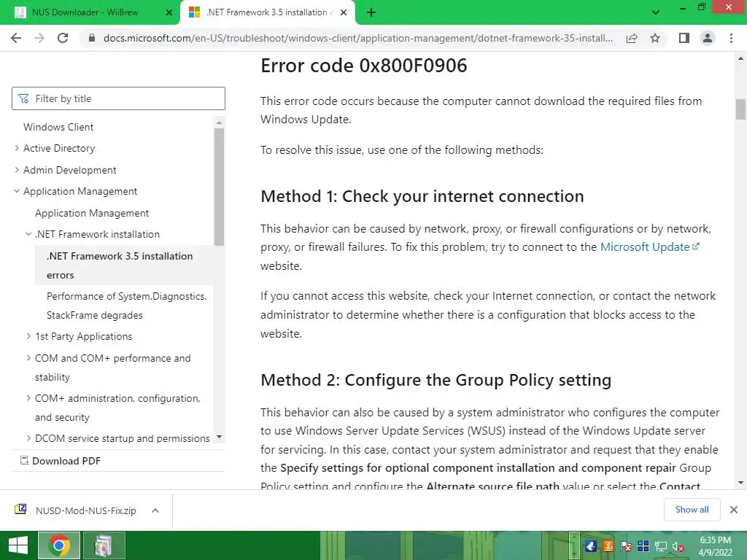
Task: Click Show all downloads
Action: pyautogui.click(x=692, y=510)
